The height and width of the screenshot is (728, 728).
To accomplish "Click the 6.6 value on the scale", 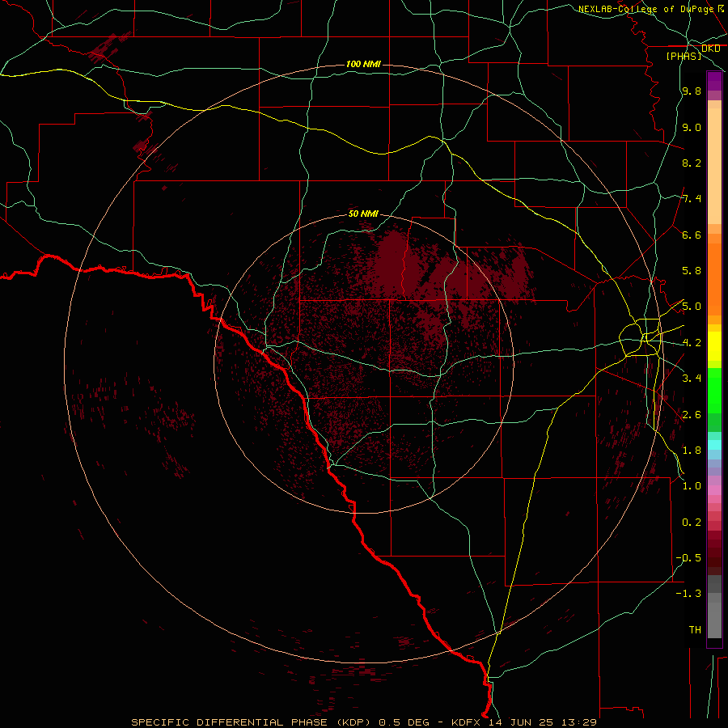I will [x=692, y=235].
